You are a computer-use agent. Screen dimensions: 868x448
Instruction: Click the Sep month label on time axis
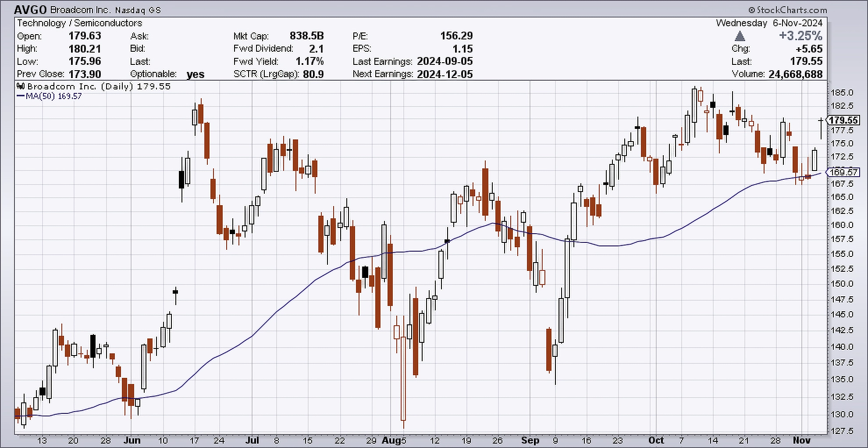[x=530, y=440]
